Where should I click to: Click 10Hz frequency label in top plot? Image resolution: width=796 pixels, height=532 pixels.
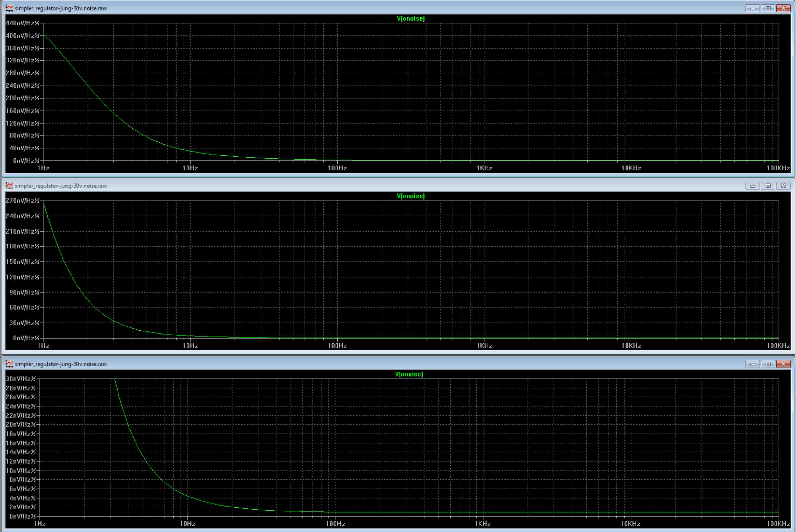(x=190, y=168)
